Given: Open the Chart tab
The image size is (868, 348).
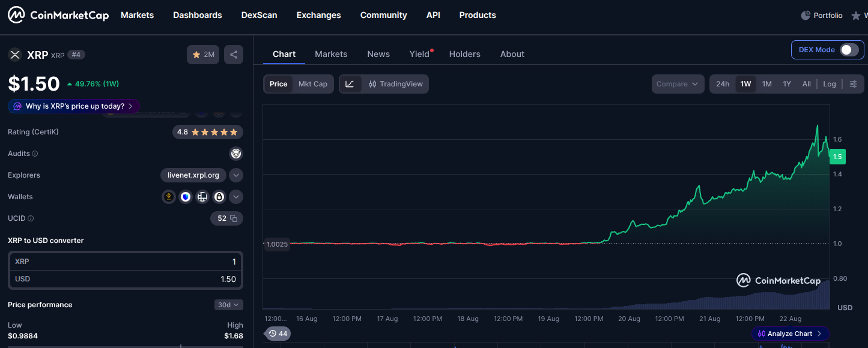Looking at the screenshot, I should [284, 54].
